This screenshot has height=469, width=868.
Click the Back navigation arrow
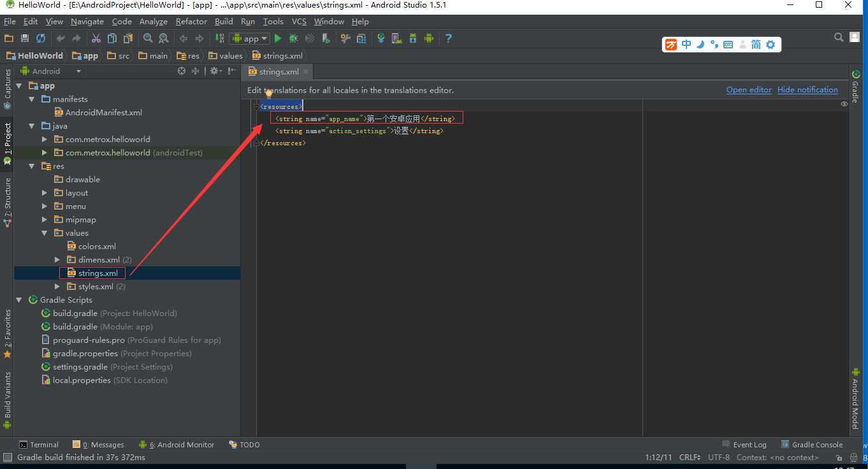coord(183,38)
